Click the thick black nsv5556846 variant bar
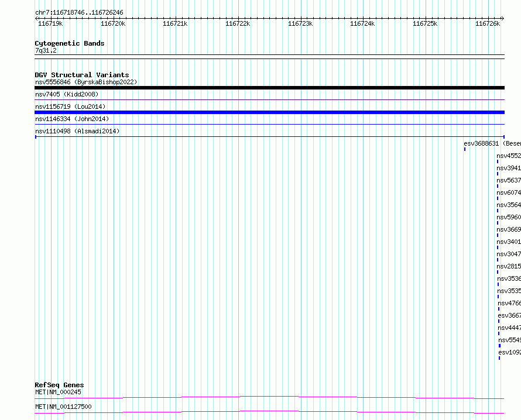Viewport: 521px width, 420px height. (x=269, y=88)
